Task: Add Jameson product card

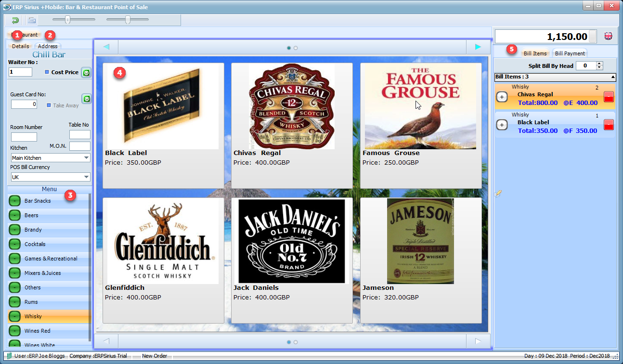Action: pos(421,260)
